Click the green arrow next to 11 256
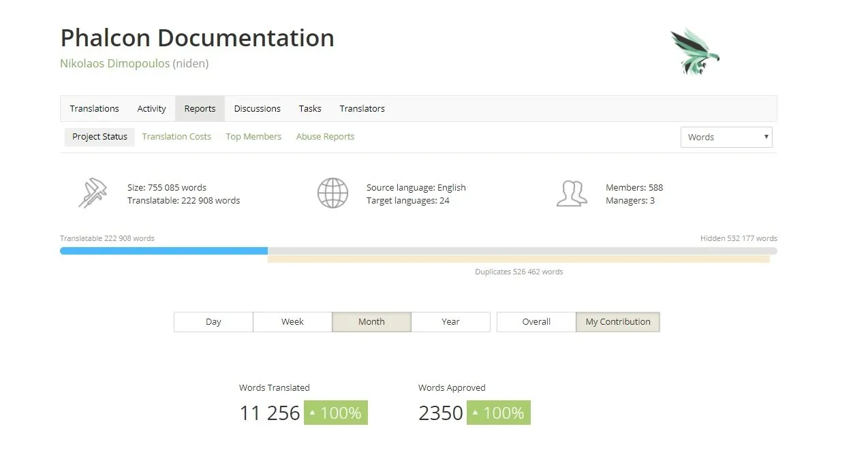 click(x=312, y=413)
